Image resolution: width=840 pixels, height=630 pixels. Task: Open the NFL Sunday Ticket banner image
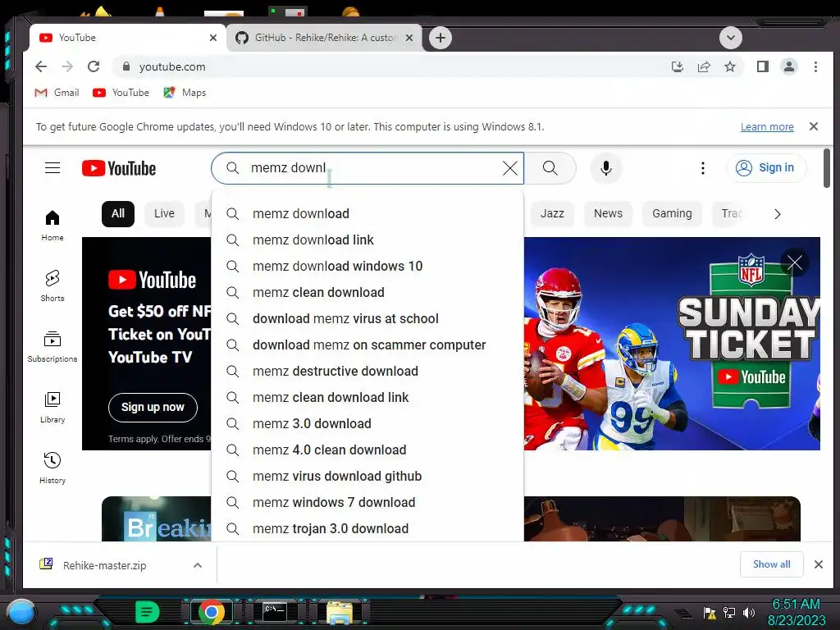point(671,344)
